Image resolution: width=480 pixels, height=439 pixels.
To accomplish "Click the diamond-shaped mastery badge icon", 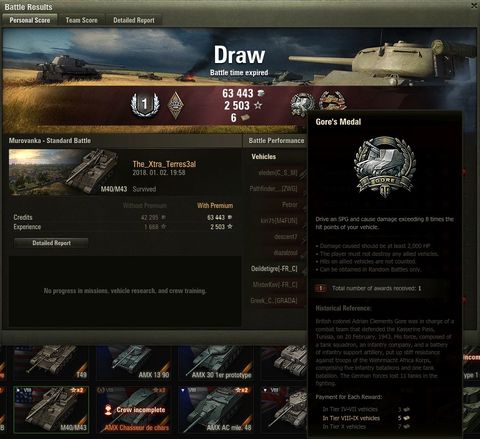I will (x=175, y=106).
